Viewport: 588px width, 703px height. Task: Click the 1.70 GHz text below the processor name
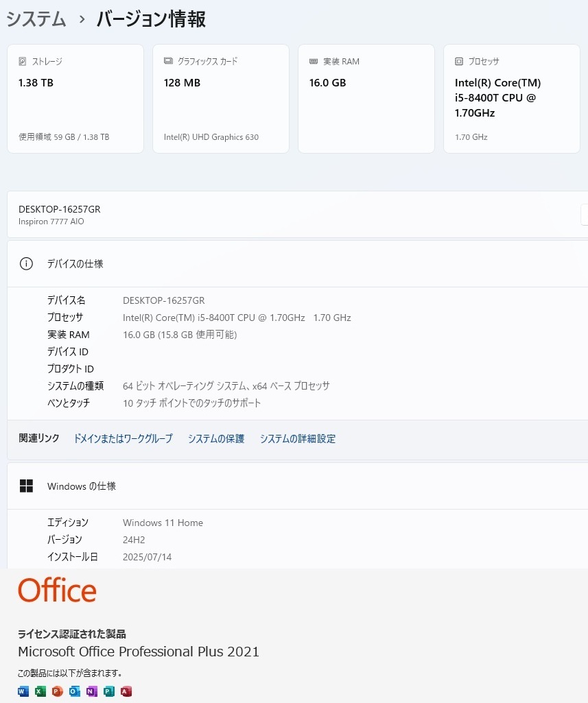point(471,137)
